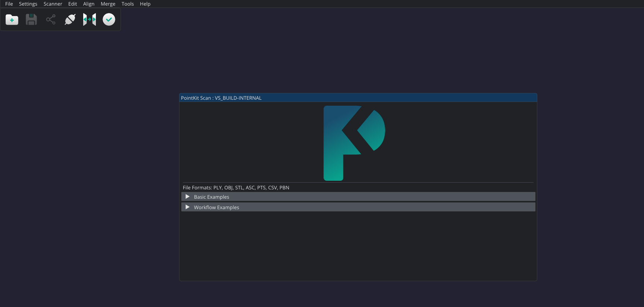Open the File menu
The height and width of the screenshot is (307, 644).
point(9,4)
